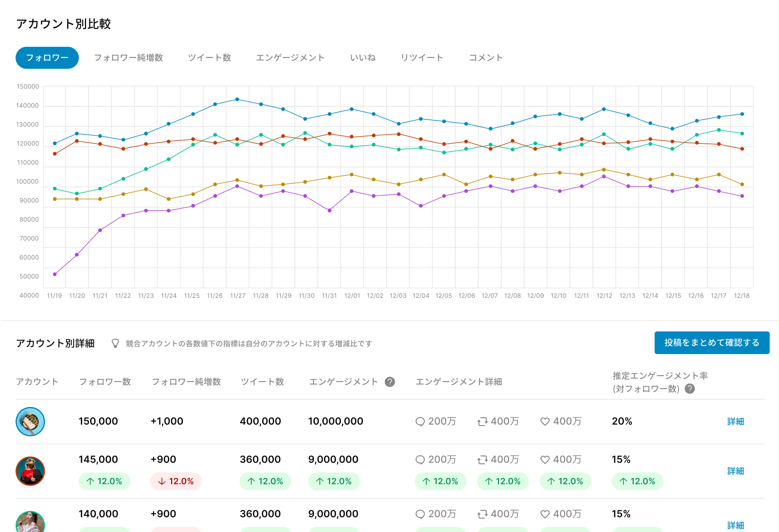779x532 pixels.
Task: Select the retweet icon in the second account row
Action: pos(483,459)
